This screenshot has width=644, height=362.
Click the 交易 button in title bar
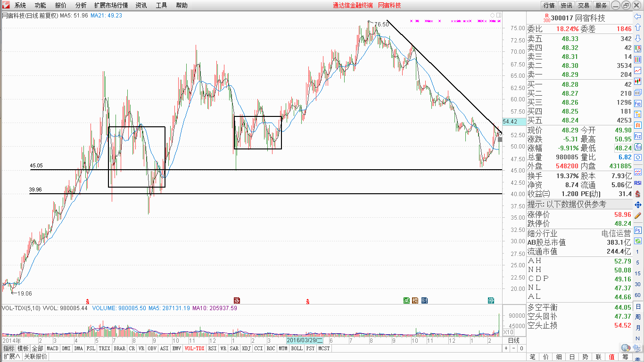(584, 5)
